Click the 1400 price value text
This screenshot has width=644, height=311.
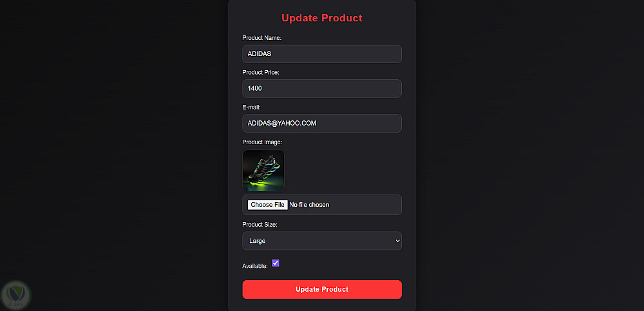pyautogui.click(x=255, y=88)
